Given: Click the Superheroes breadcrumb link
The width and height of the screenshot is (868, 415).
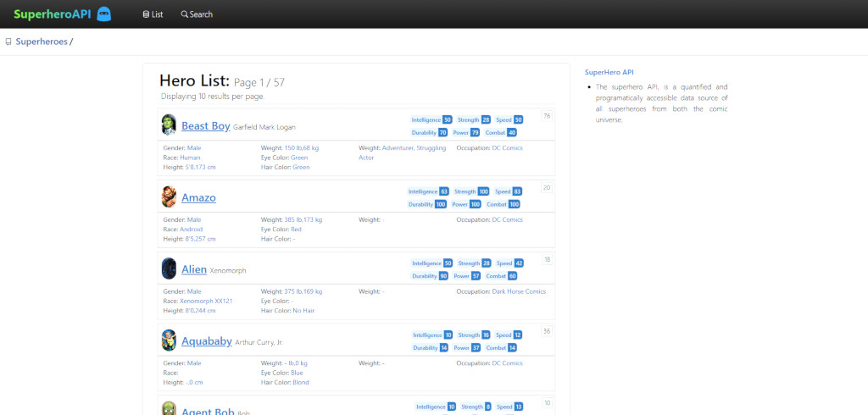Looking at the screenshot, I should click(42, 41).
